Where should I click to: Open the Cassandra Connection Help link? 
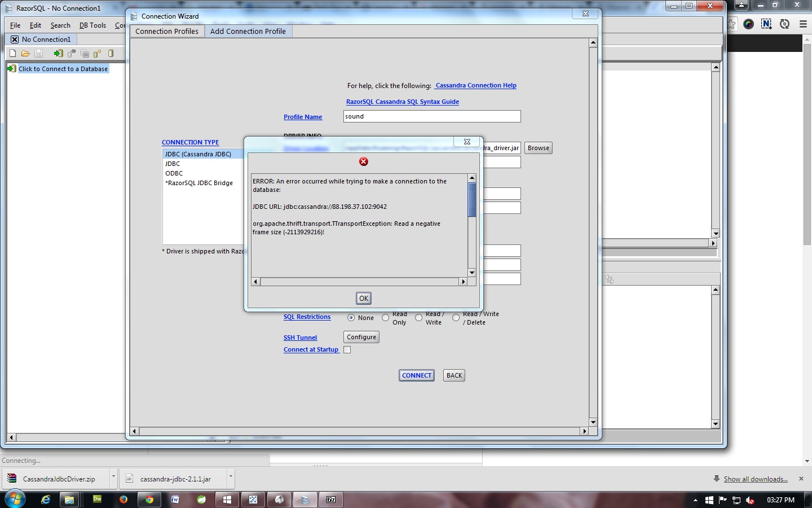pos(476,86)
